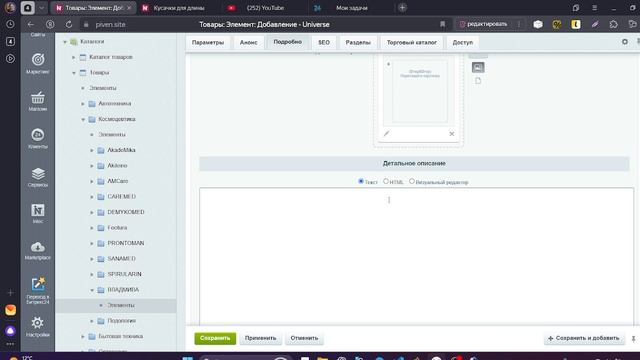
Task: Switch to the Доступ tab
Action: 462,42
